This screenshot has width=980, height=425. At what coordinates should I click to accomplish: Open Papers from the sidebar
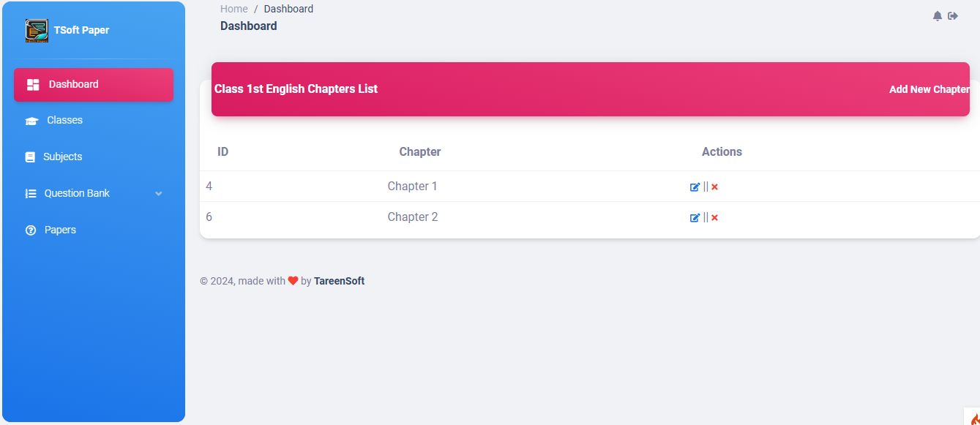(60, 230)
